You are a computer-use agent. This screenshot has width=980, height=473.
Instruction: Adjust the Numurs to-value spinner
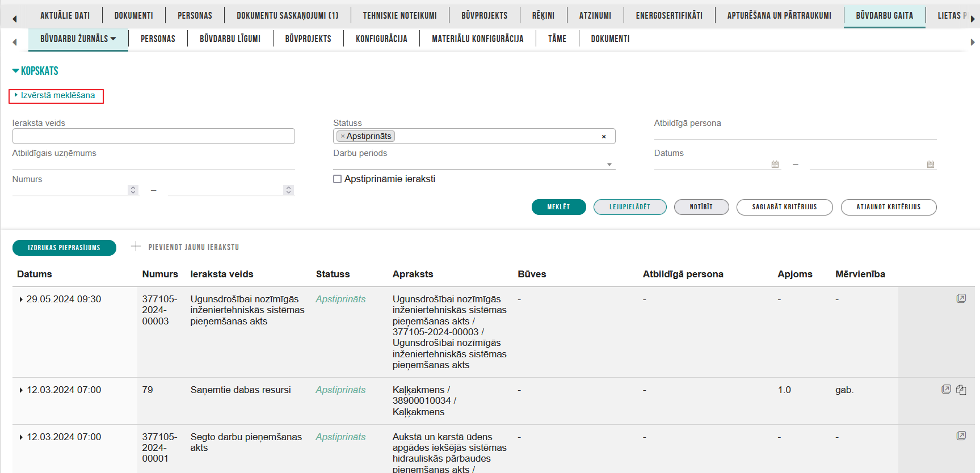click(289, 190)
